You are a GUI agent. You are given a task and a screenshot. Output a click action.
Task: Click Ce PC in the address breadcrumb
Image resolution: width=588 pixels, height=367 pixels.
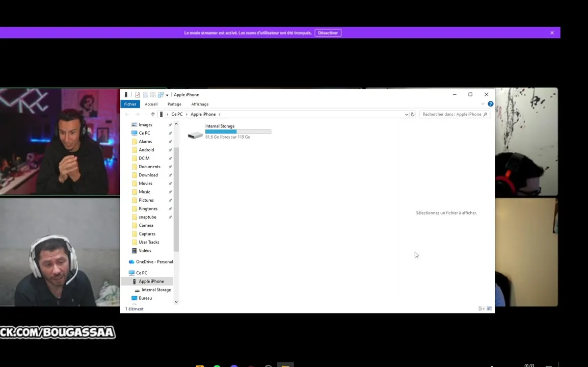pyautogui.click(x=177, y=115)
